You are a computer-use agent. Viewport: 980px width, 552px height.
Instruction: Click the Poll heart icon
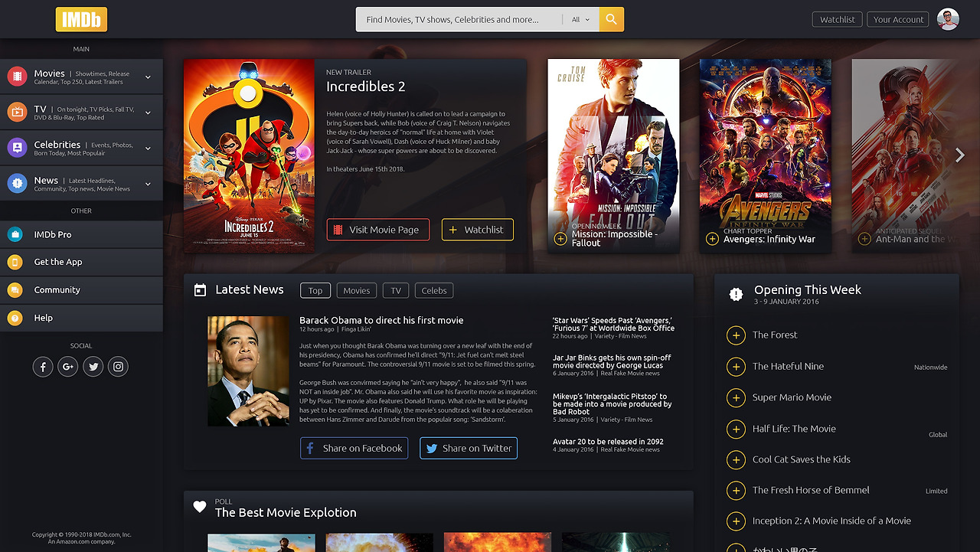[200, 507]
